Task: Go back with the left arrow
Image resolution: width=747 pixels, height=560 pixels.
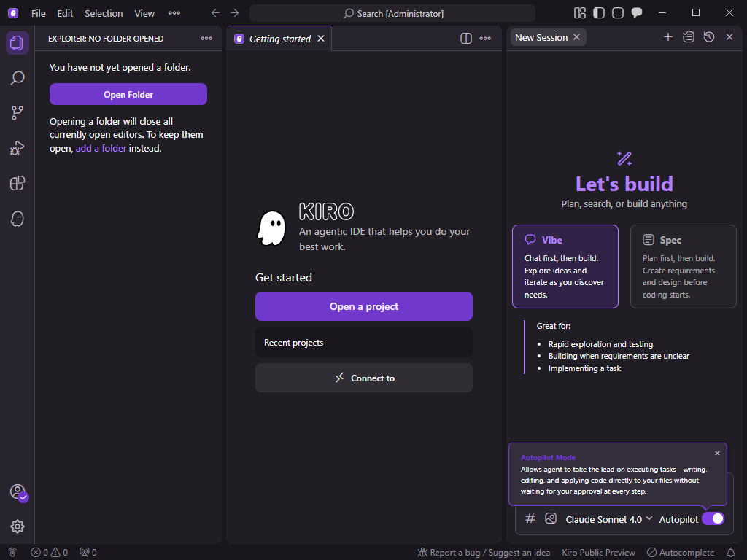Action: tap(215, 13)
